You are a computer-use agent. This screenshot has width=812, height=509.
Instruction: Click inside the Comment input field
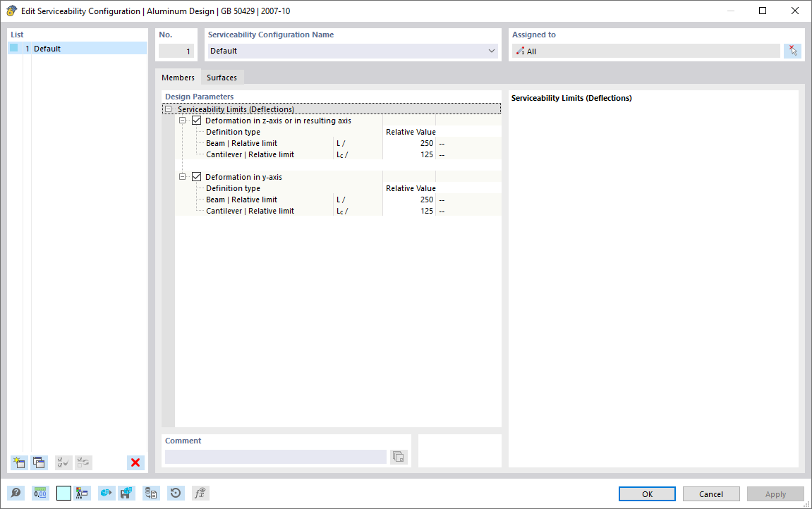point(275,456)
